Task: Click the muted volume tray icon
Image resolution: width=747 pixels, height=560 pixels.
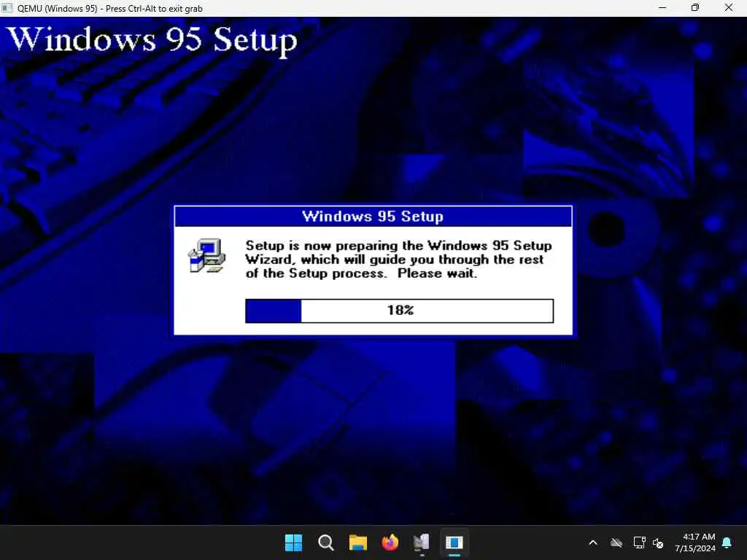Action: [659, 542]
